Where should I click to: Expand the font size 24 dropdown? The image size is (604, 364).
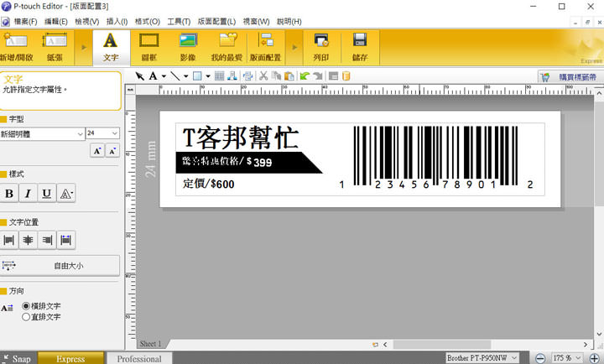coord(114,133)
